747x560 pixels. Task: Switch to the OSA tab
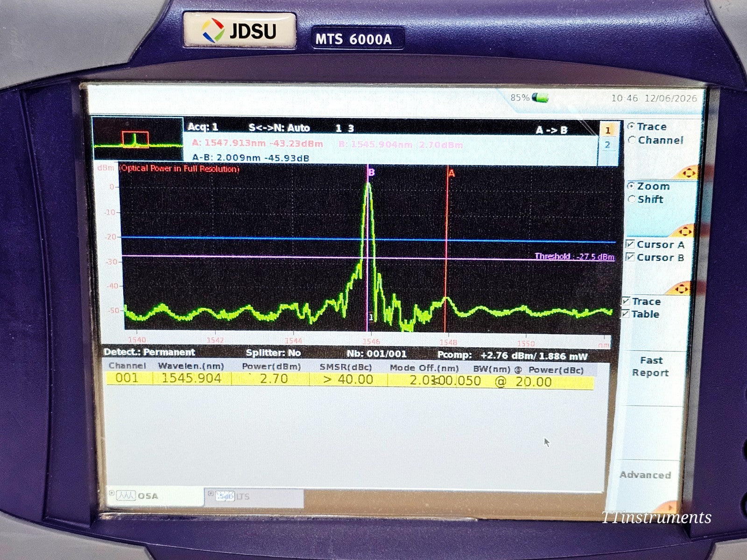coord(156,496)
